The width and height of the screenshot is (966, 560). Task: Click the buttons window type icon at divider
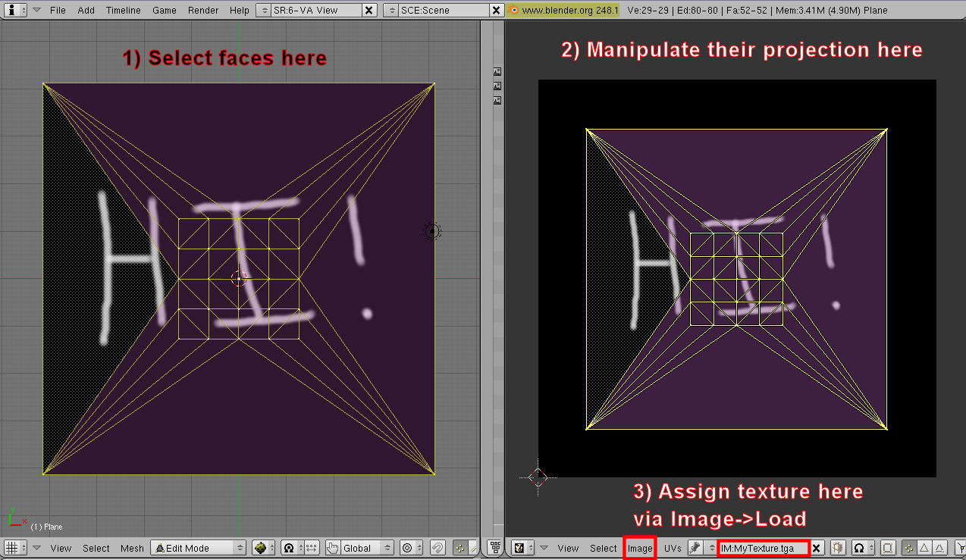click(x=495, y=548)
